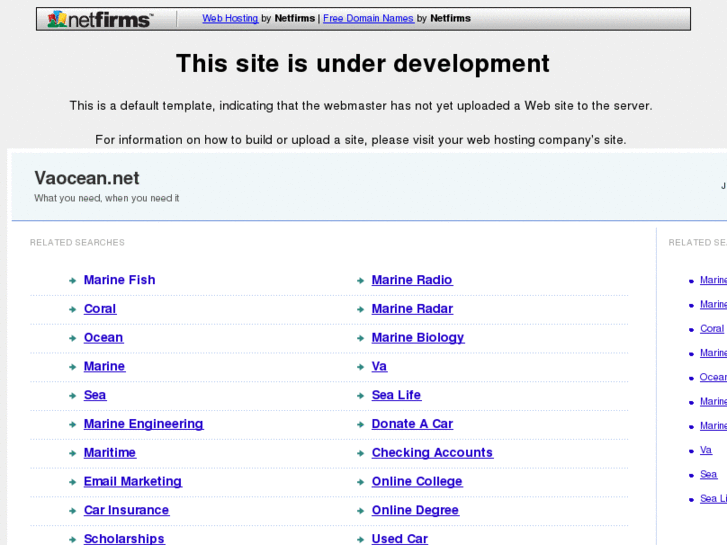Open the Sea Life link
The image size is (727, 545).
click(396, 395)
